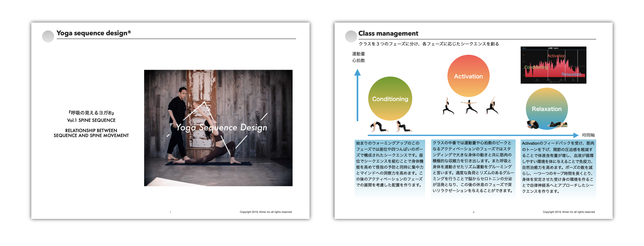Screen dimensions: 644x246
Task: Click the heart rate bpm chart image
Action: point(553,65)
